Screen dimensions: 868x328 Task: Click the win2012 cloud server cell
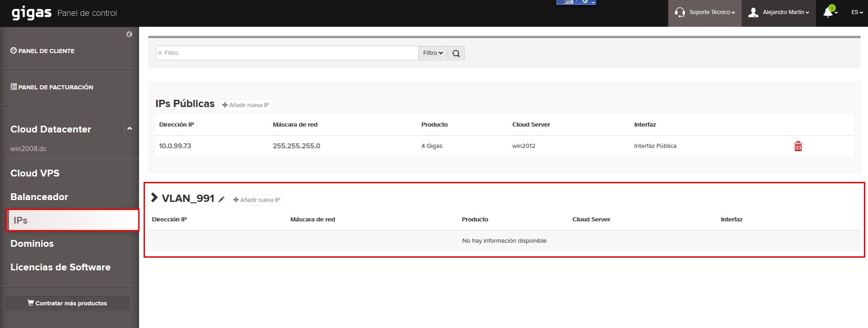(524, 146)
